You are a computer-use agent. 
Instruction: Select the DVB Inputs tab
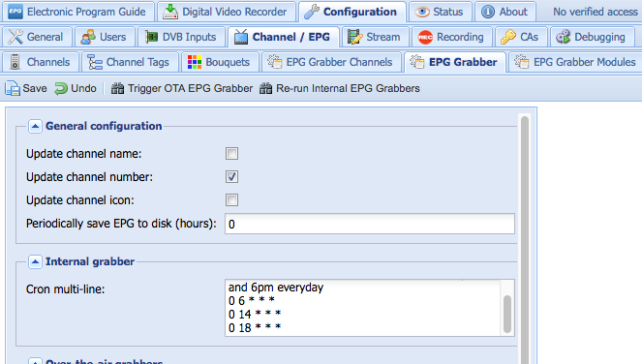181,37
